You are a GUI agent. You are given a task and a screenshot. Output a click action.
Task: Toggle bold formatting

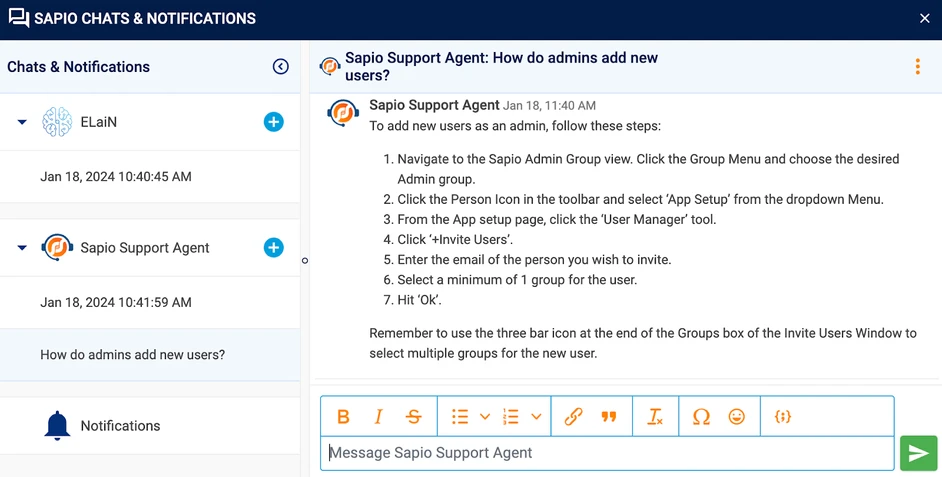(x=343, y=417)
